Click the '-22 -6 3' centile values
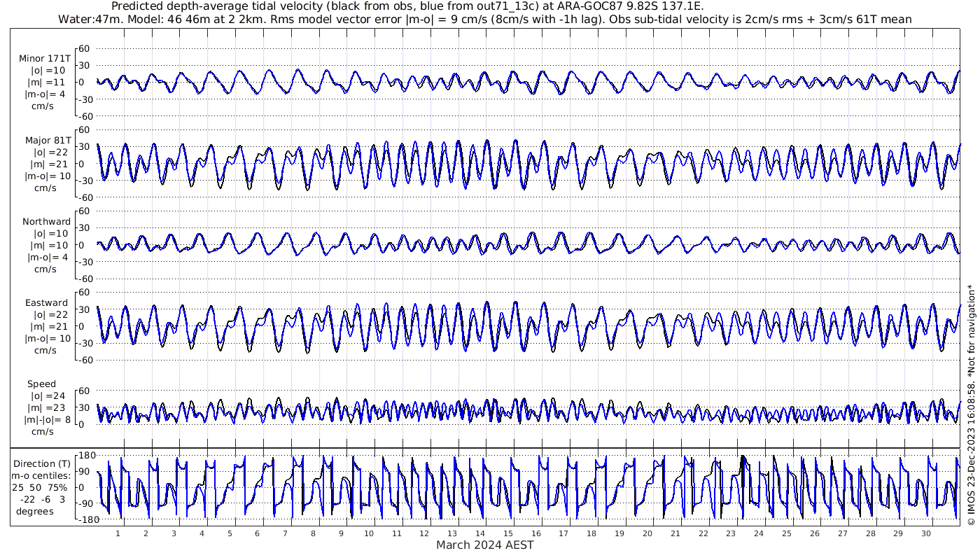980x560 pixels. tap(44, 499)
